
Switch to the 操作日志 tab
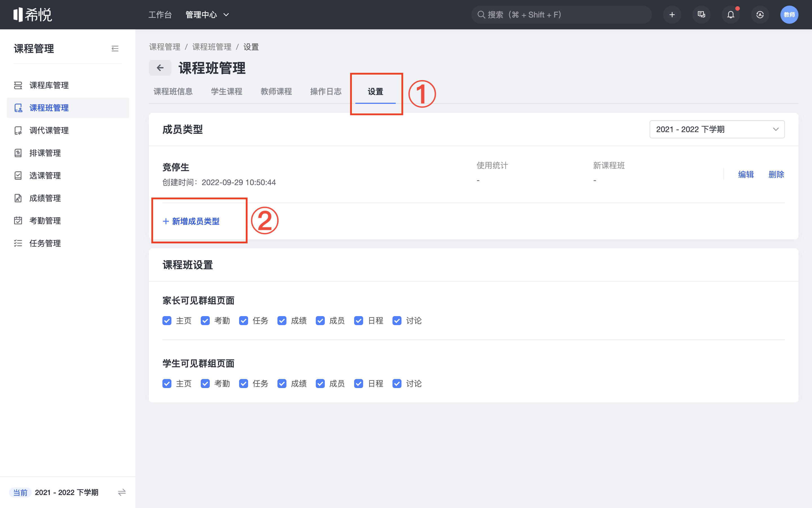326,91
